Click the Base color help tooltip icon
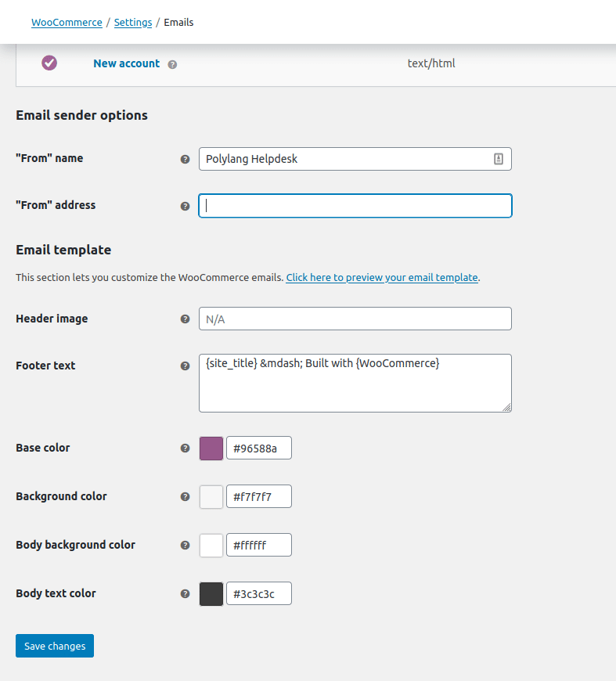 tap(185, 449)
